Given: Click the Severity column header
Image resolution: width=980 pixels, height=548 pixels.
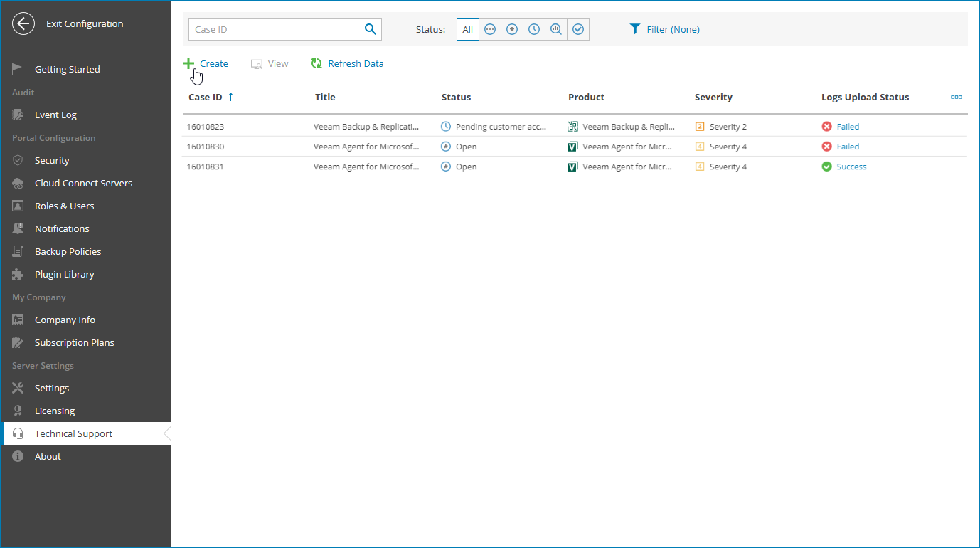Looking at the screenshot, I should point(713,97).
